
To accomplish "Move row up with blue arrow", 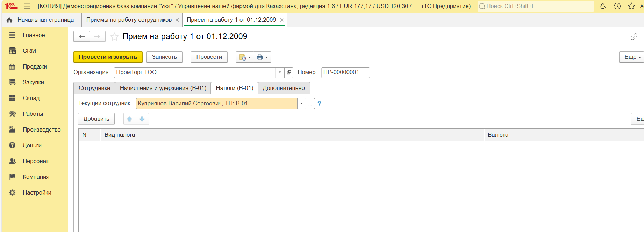I will pos(130,119).
